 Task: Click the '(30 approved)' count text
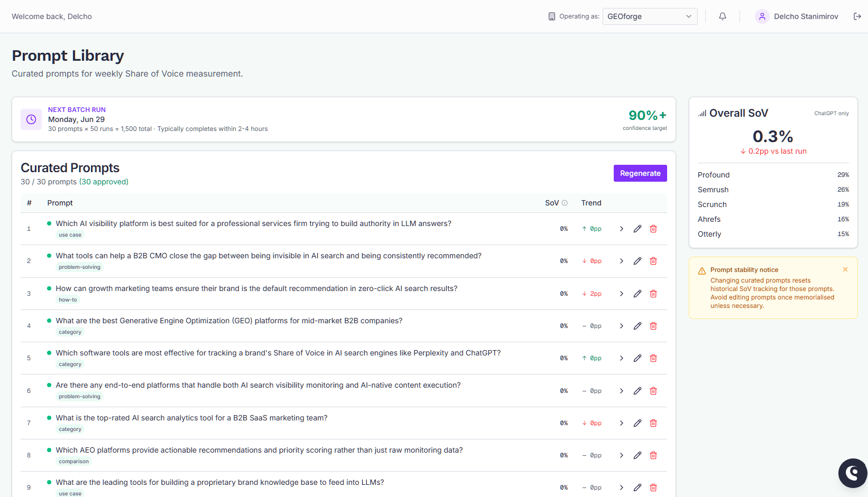(104, 182)
